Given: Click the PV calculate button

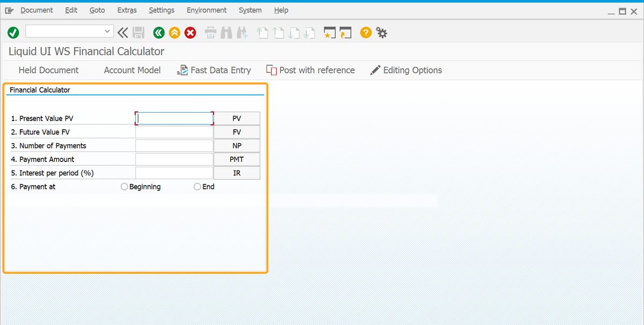Looking at the screenshot, I should tap(237, 119).
